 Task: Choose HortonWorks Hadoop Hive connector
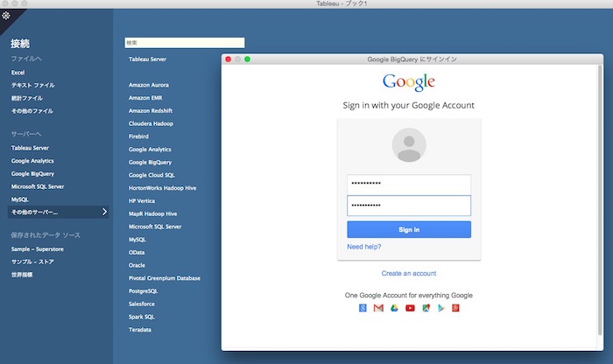(162, 188)
